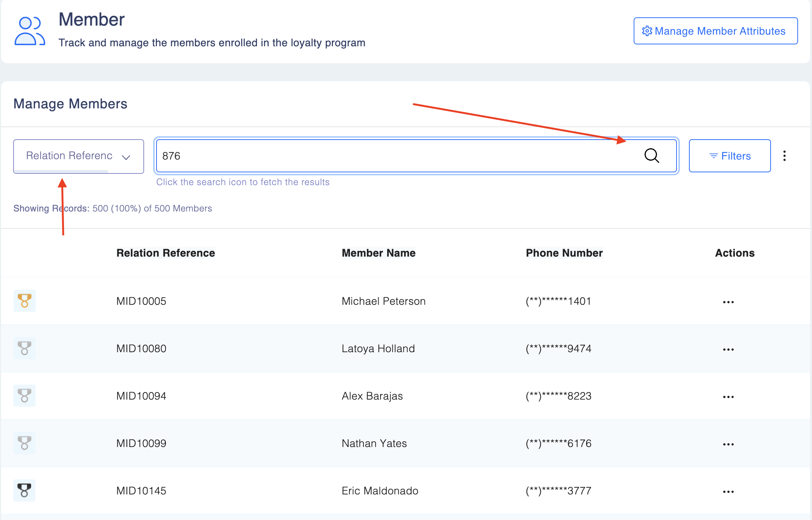Click the Relation Reference column header
Screen dimensions: 812x520
pos(166,253)
